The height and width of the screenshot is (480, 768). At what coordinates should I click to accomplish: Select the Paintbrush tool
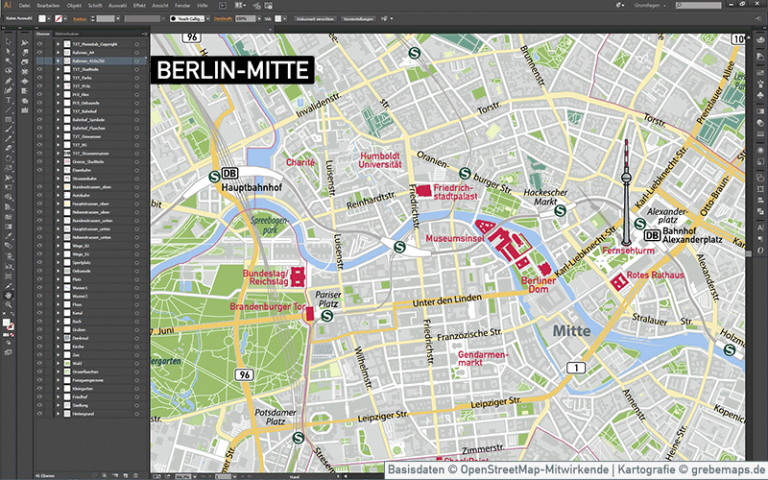(x=8, y=130)
